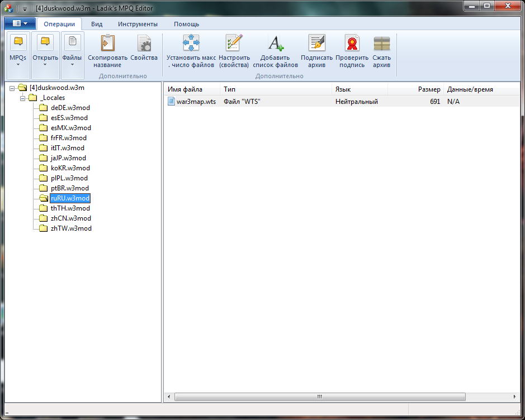Click Настроить (свойства) checklist icon

coord(234,43)
